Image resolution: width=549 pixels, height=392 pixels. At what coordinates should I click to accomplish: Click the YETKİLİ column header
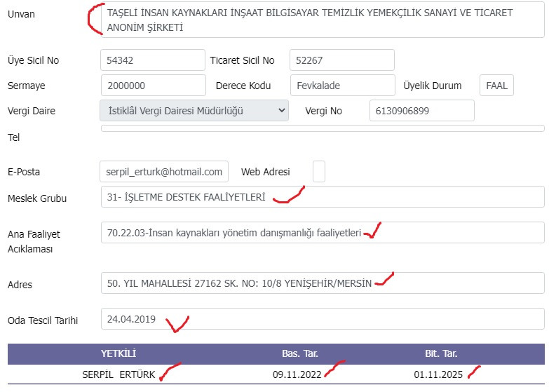pyautogui.click(x=118, y=353)
